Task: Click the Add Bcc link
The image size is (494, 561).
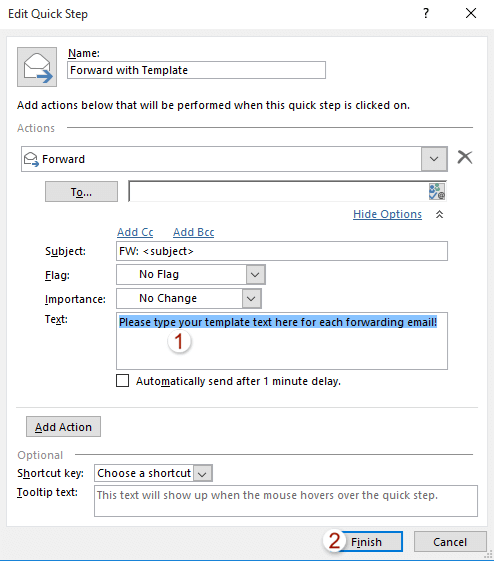Action: click(194, 233)
